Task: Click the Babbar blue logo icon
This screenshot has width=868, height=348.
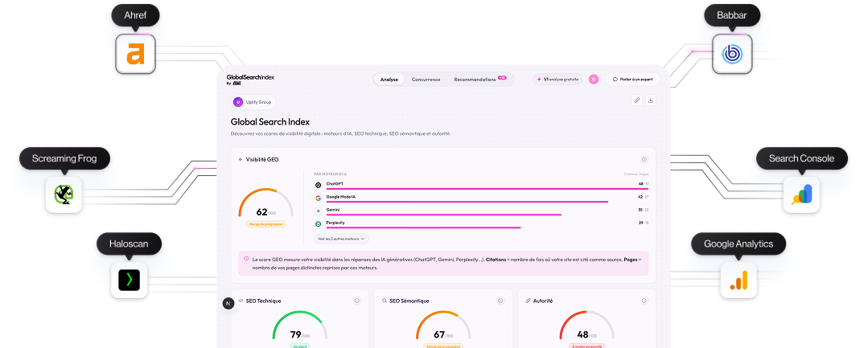Action: 732,54
